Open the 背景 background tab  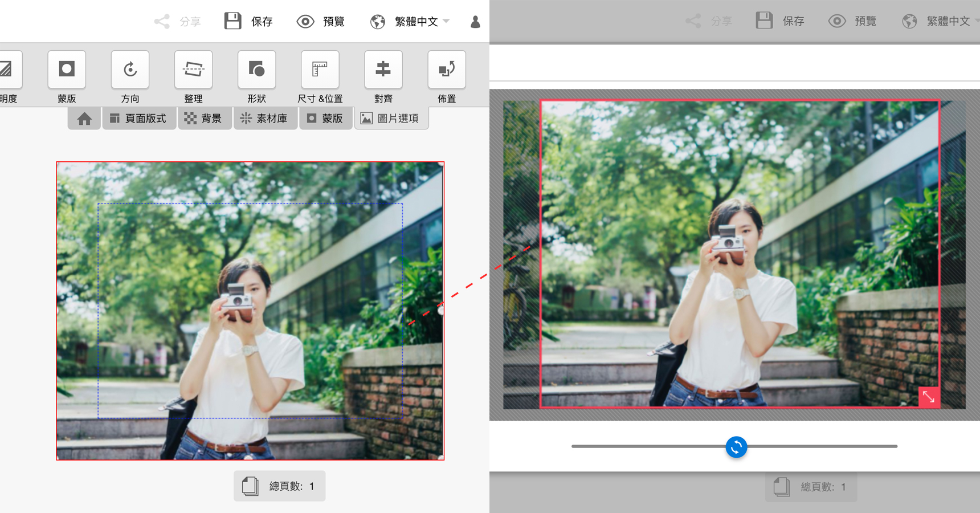204,119
